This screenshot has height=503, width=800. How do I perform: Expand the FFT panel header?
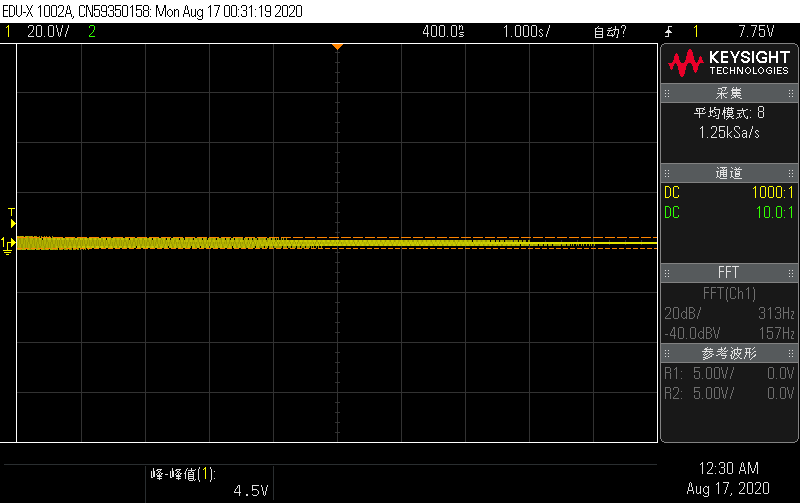tap(729, 273)
